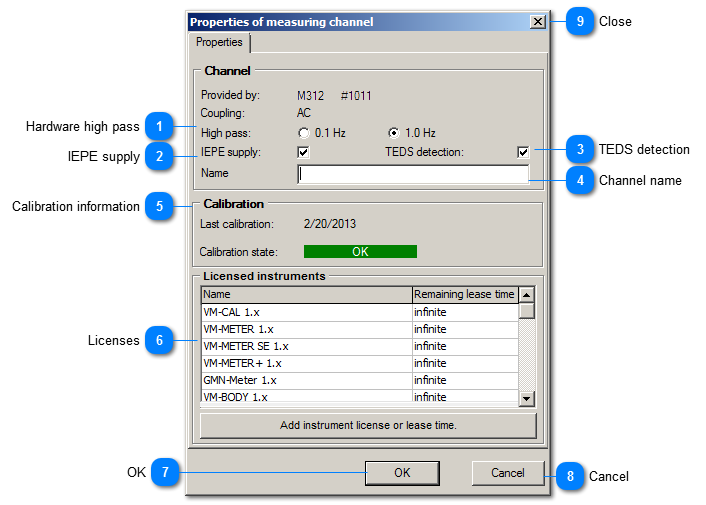Click Add instrument license or lease time
Image resolution: width=706 pixels, height=505 pixels.
[368, 426]
